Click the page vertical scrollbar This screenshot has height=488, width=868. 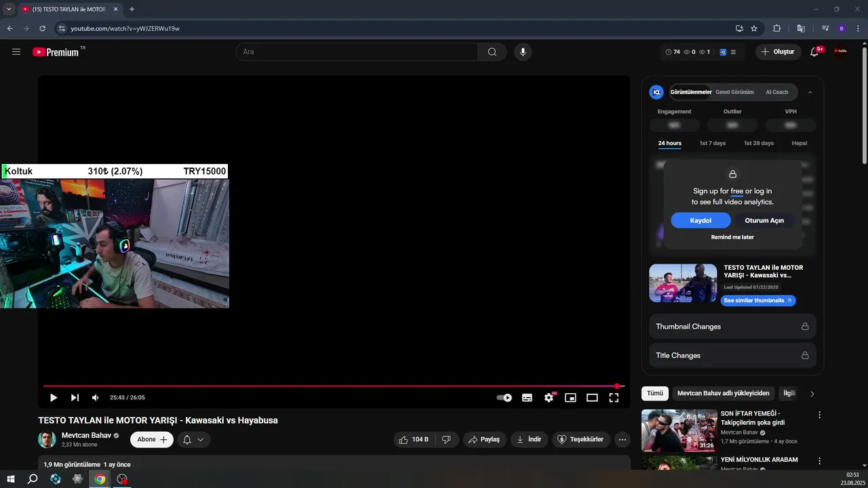[x=864, y=105]
